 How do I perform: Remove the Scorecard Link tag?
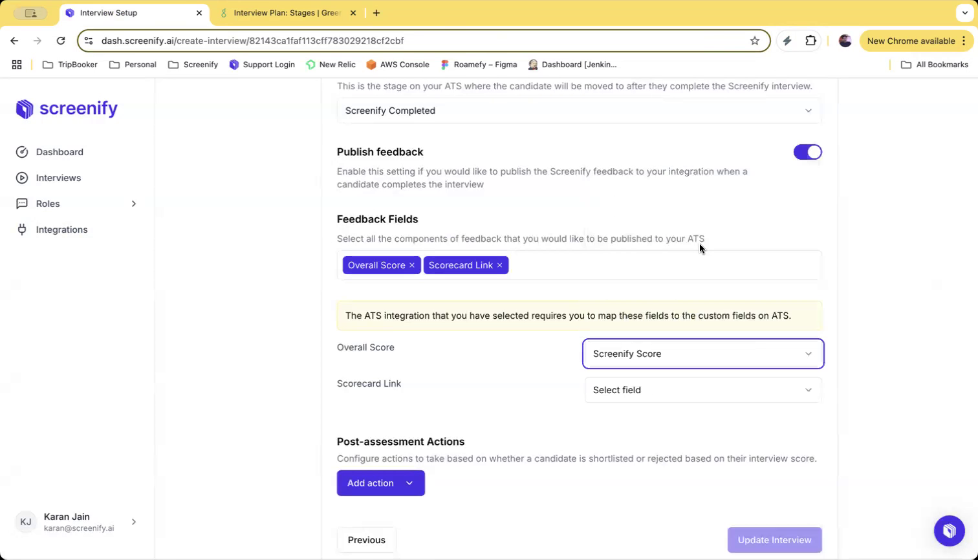click(x=499, y=265)
